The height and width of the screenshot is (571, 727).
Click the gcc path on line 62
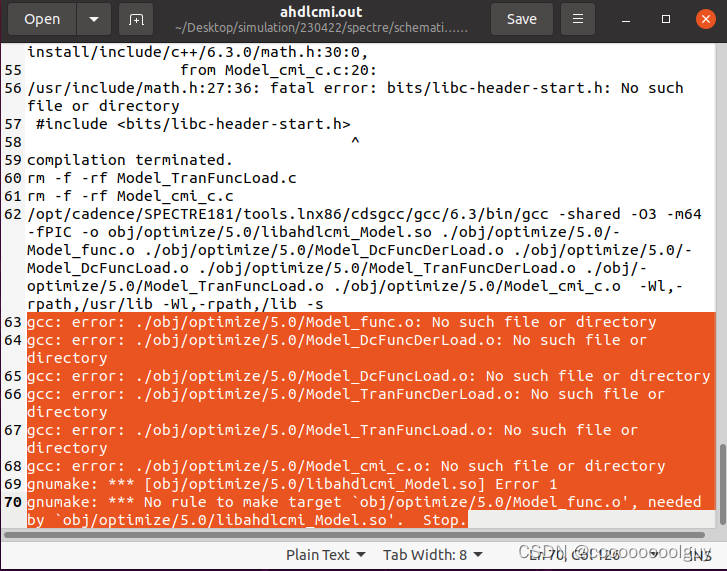pos(287,214)
